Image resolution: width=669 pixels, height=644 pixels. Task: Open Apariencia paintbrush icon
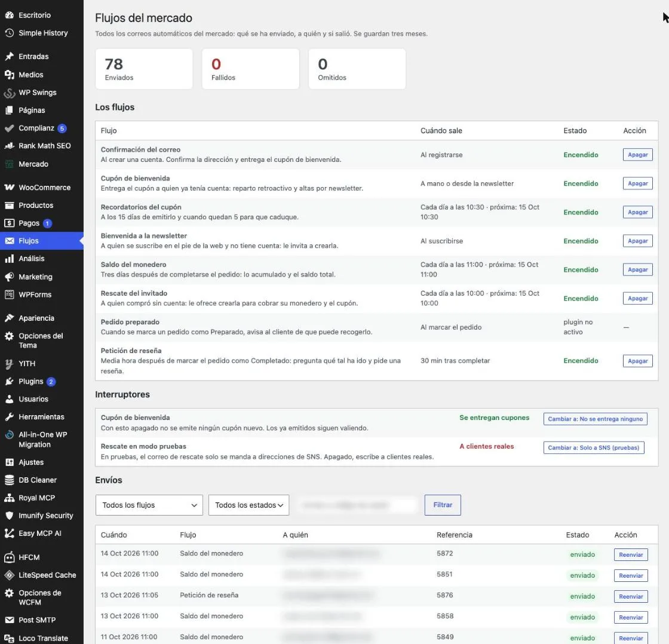(10, 318)
